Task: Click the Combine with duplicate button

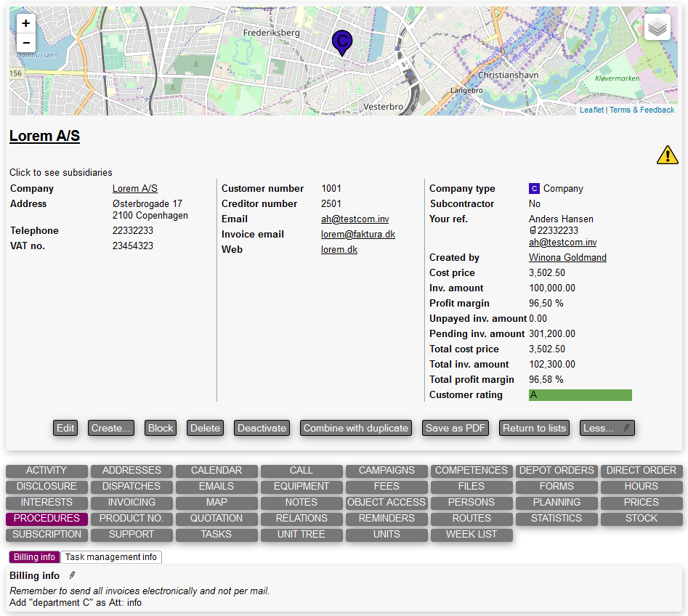Action: 355,428
